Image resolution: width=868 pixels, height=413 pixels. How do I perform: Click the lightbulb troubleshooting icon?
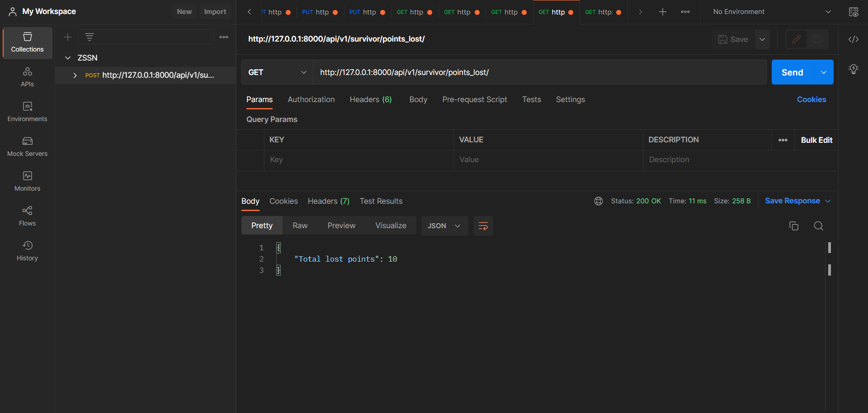click(854, 69)
